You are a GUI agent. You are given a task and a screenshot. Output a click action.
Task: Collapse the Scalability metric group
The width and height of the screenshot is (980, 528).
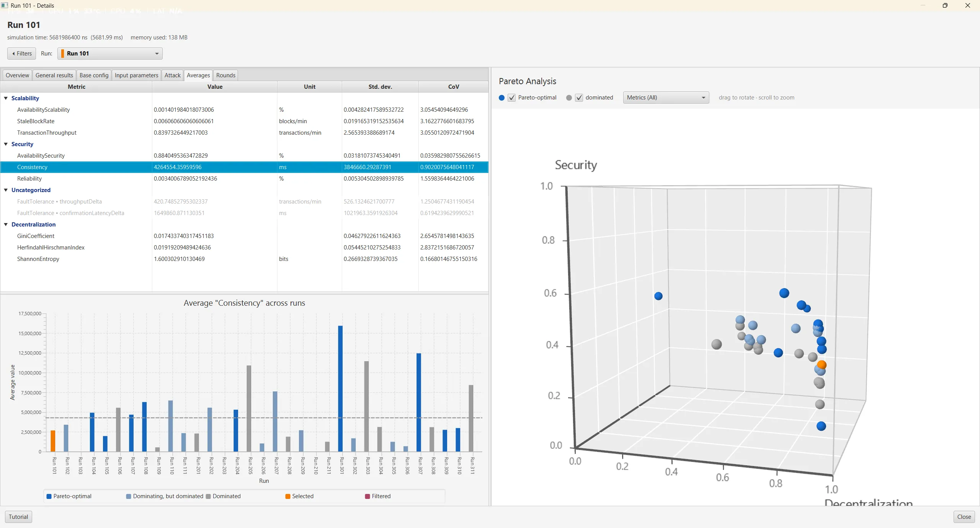tap(6, 98)
